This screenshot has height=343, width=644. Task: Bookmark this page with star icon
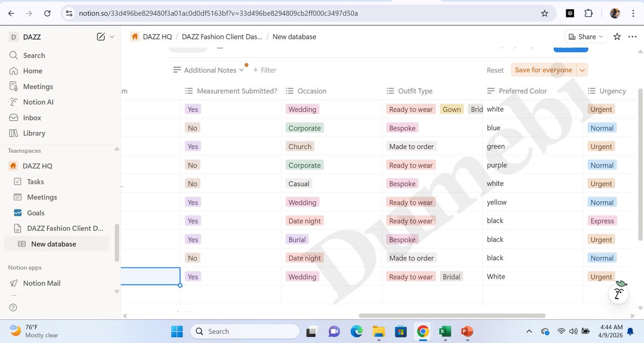point(545,13)
